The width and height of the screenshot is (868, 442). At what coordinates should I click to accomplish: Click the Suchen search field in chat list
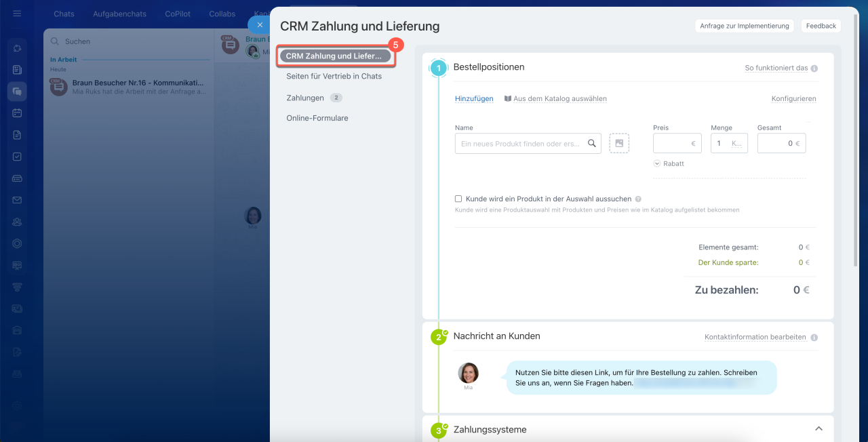(x=129, y=41)
